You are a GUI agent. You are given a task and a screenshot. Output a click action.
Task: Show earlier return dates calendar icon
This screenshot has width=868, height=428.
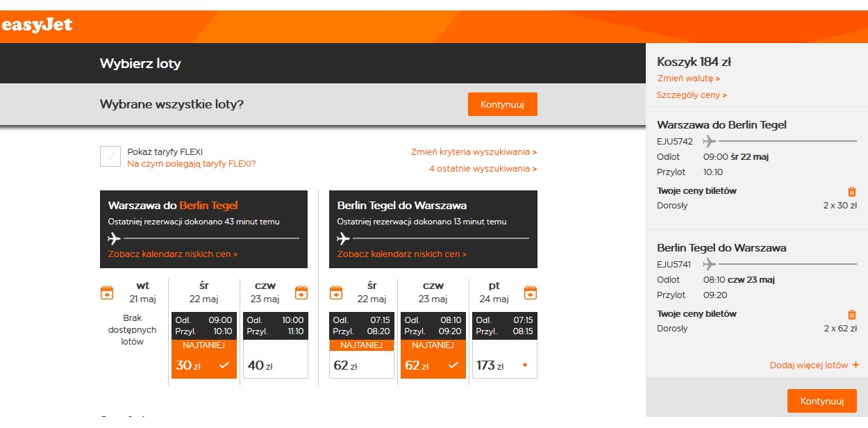click(336, 293)
